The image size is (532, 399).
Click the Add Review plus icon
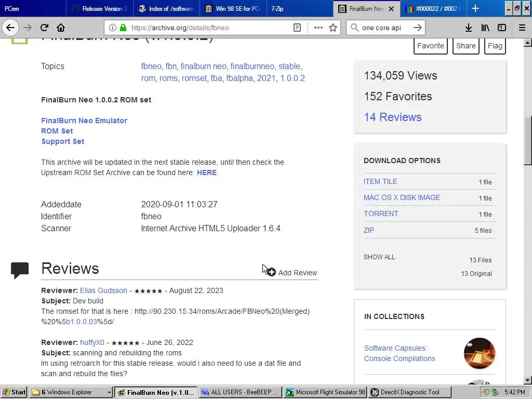(271, 272)
